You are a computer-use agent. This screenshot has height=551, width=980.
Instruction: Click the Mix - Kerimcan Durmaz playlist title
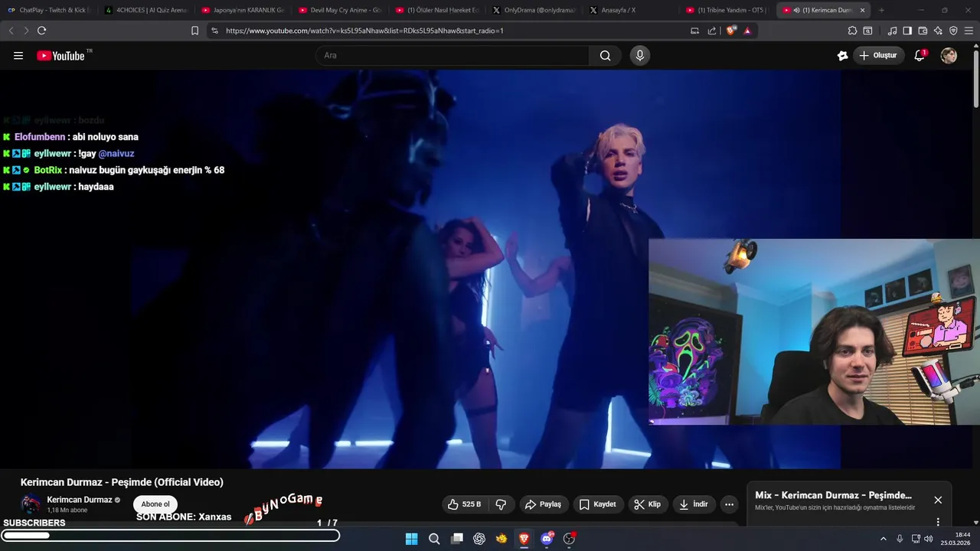[x=833, y=495]
